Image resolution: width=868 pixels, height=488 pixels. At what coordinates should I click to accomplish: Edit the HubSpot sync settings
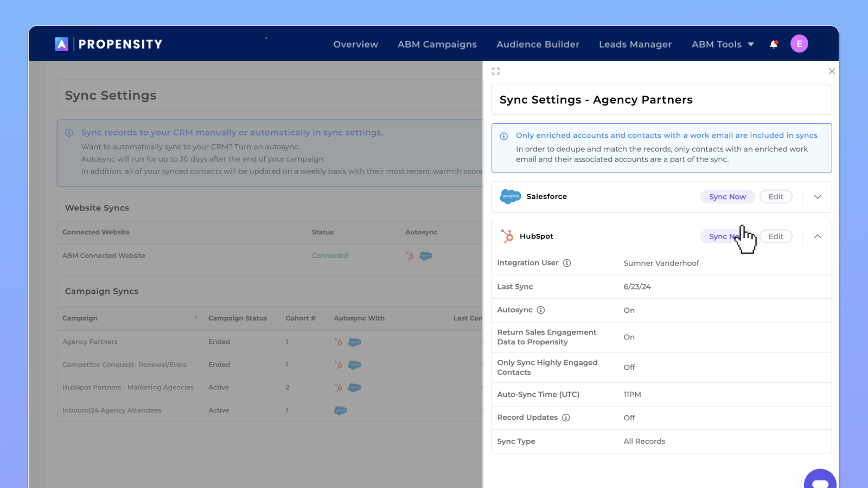(776, 236)
